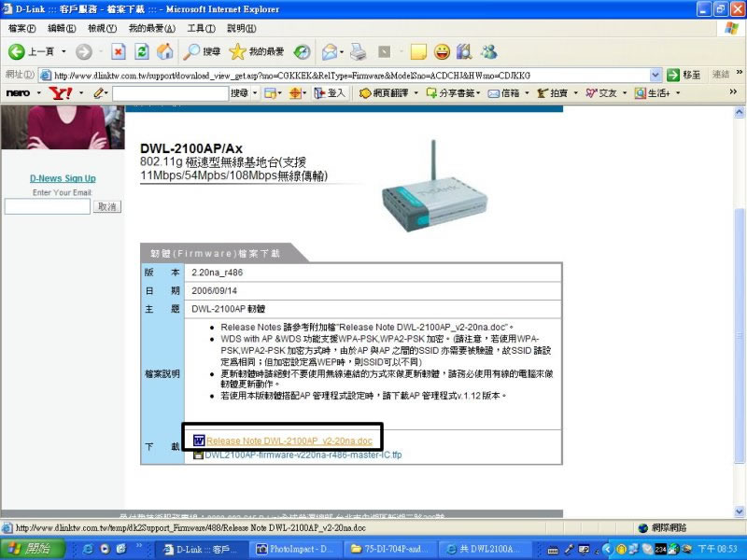Click the taskbar clock 下午 08:53

coord(718,549)
